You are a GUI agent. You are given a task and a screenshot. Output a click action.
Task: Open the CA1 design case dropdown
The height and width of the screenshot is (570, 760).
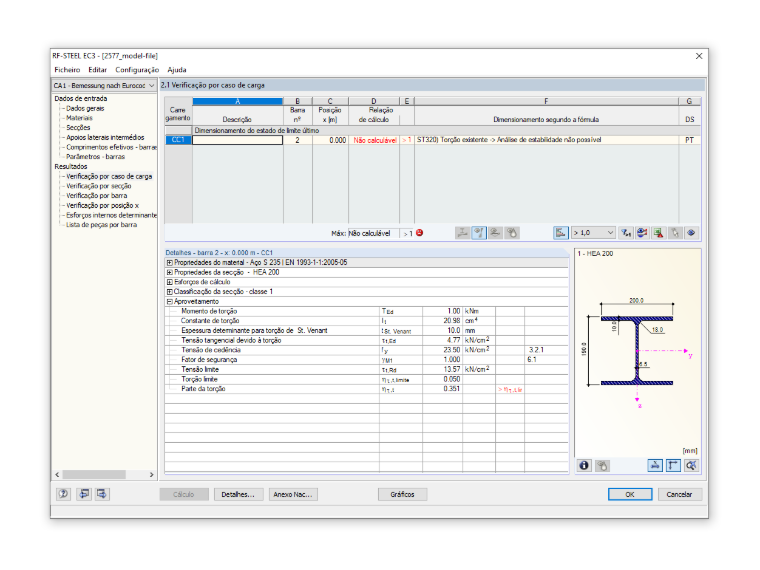point(104,85)
